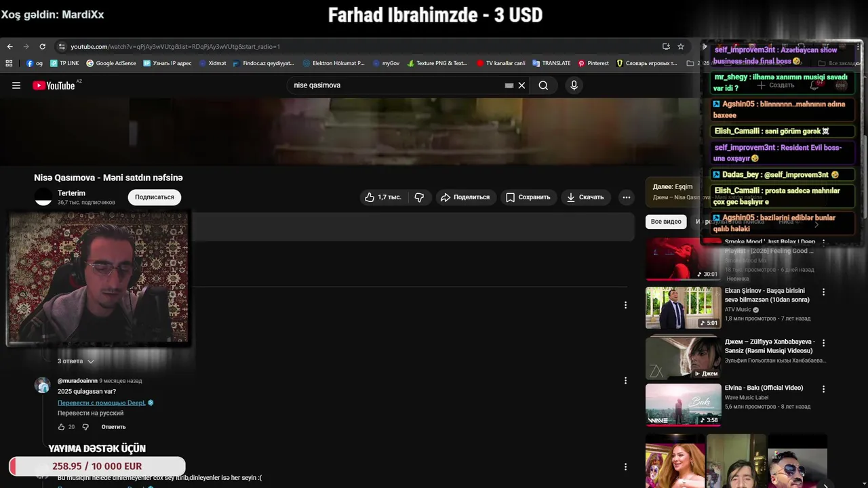
Task: Open the Xidmat bookmark
Action: (212, 63)
